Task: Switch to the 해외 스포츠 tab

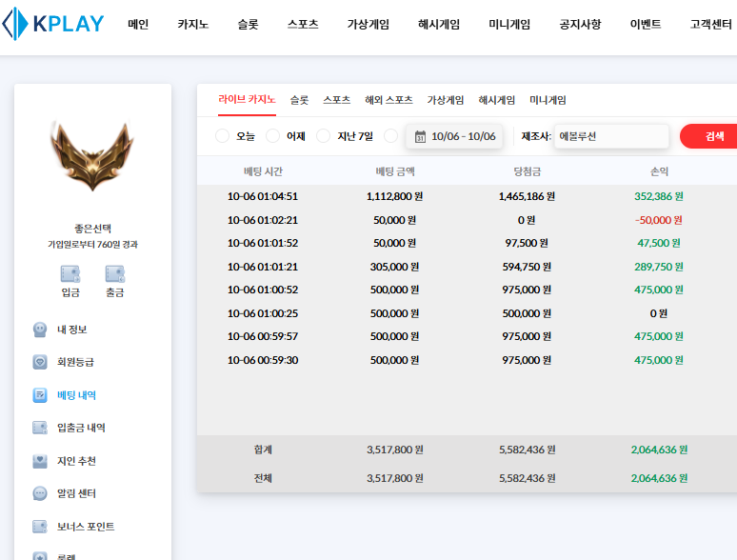Action: (x=388, y=100)
